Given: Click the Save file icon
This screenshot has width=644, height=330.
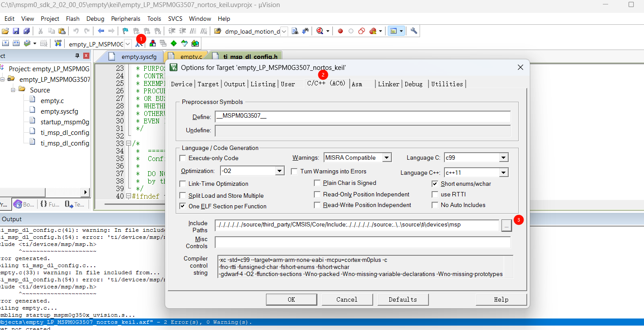Looking at the screenshot, I should tap(16, 31).
